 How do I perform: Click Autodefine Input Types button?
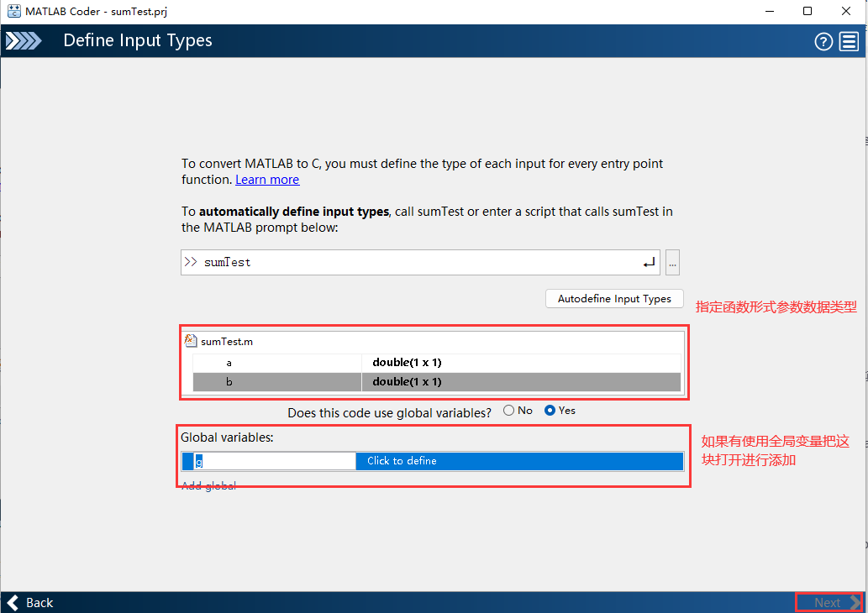coord(614,299)
